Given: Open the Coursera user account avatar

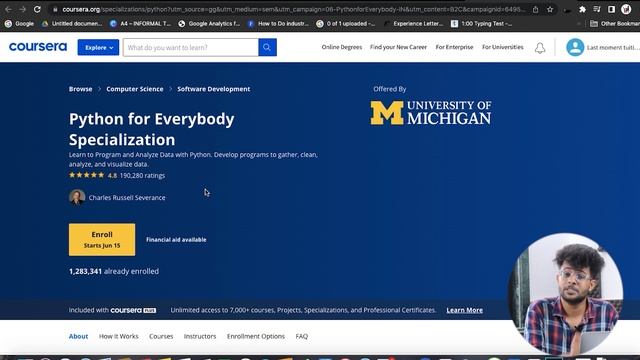Looking at the screenshot, I should coord(575,47).
